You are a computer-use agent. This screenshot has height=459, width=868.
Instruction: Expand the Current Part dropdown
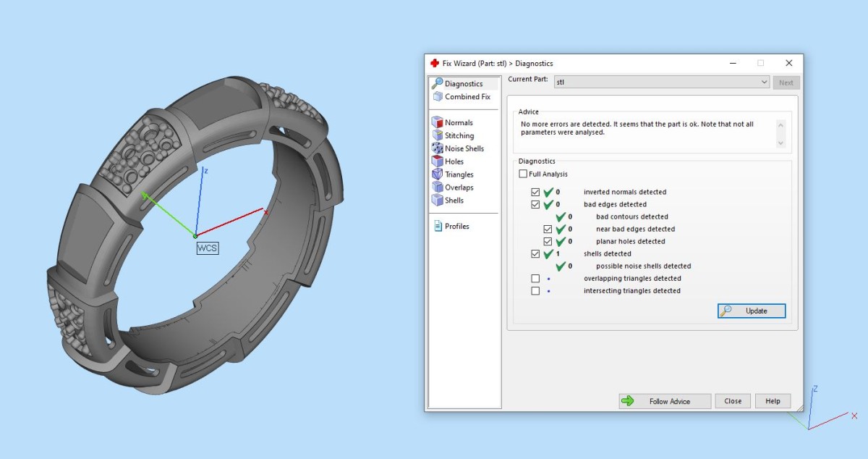pos(765,83)
